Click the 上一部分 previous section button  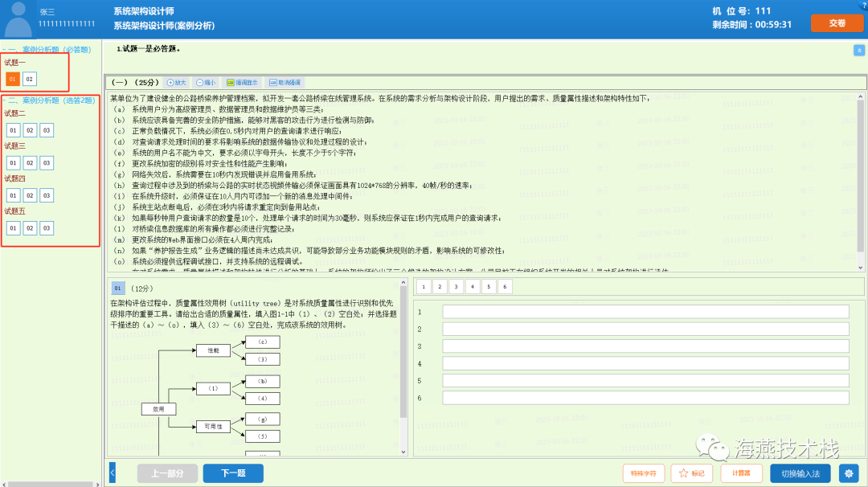[x=167, y=473]
